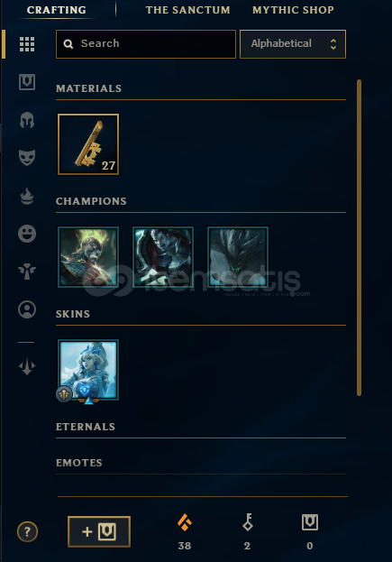Viewport: 392px width, 562px height.
Task: Select the Crafting tab
Action: [57, 10]
